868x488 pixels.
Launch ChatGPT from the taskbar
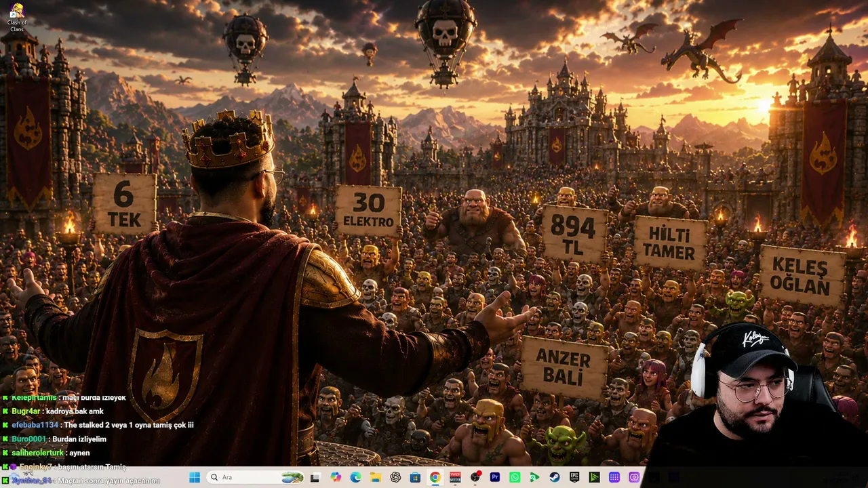(x=395, y=477)
